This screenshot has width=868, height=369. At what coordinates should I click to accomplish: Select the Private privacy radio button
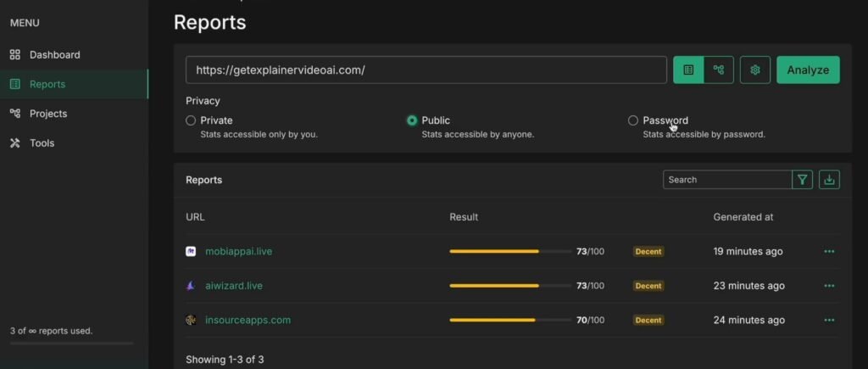[x=191, y=120]
